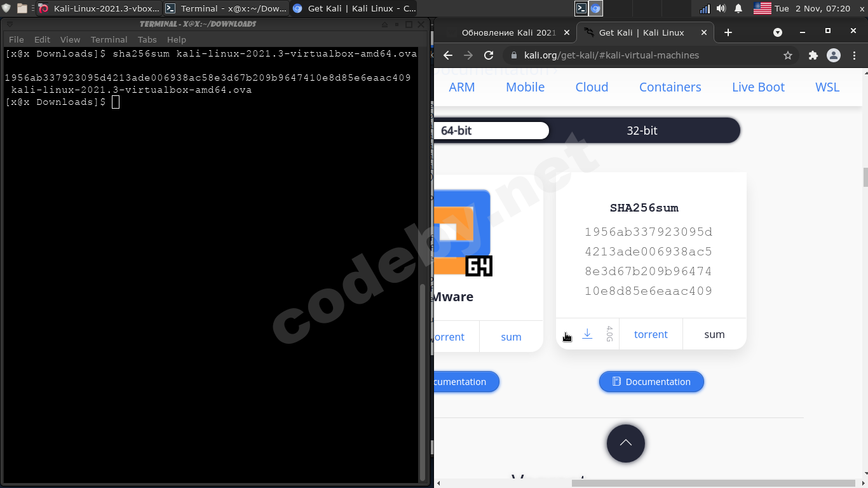The width and height of the screenshot is (868, 488).
Task: Switch to the 32-bit architecture toggle
Action: [x=642, y=130]
